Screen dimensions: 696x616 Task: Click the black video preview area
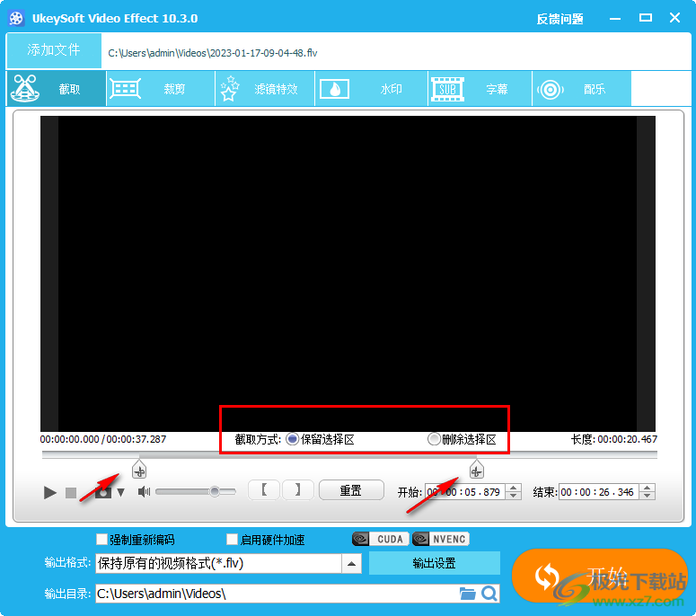[348, 274]
